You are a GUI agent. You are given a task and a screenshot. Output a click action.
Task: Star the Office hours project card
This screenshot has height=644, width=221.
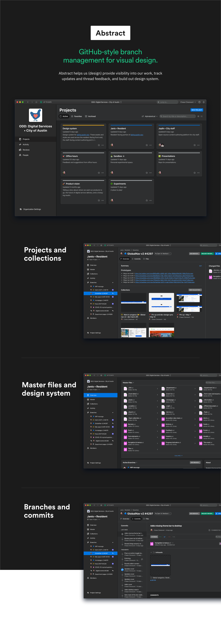pyautogui.click(x=99, y=173)
